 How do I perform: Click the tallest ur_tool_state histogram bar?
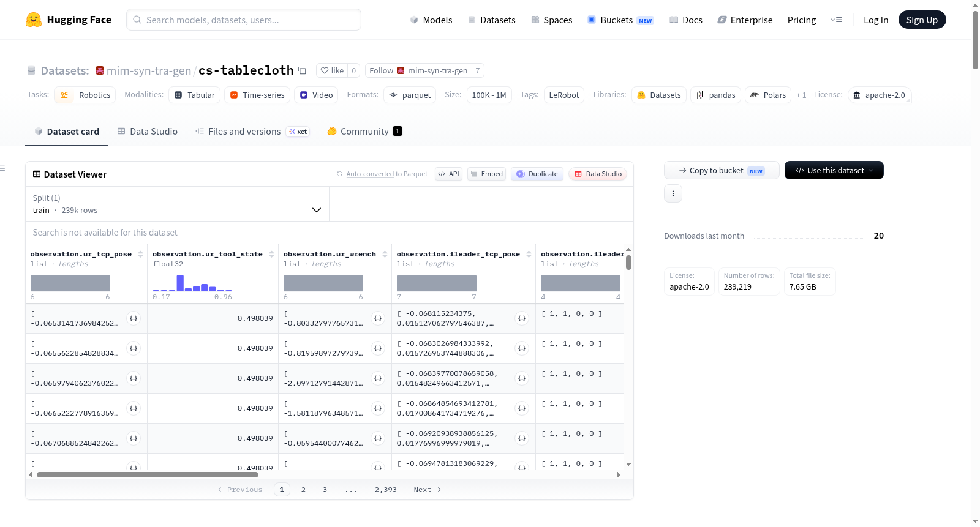[x=180, y=283]
